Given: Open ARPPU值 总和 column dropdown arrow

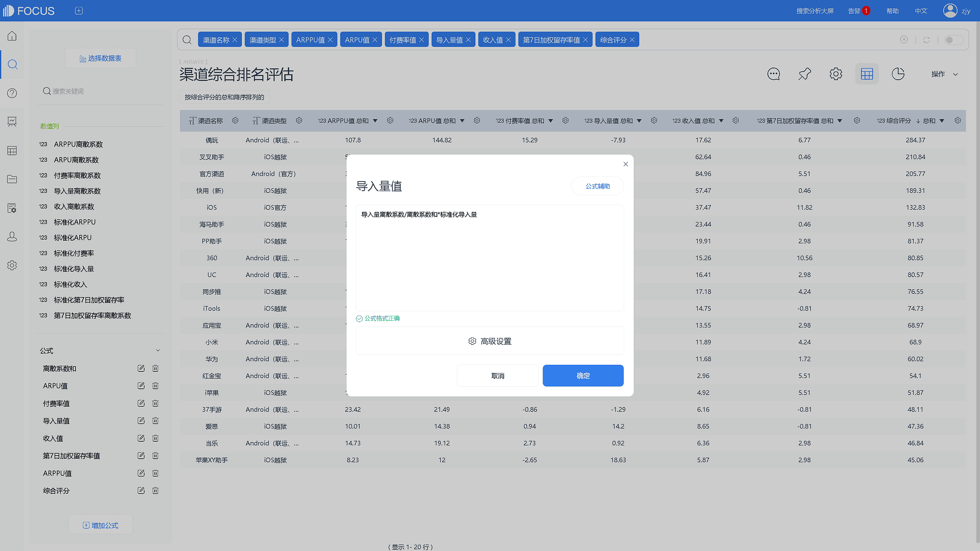Looking at the screenshot, I should (375, 121).
